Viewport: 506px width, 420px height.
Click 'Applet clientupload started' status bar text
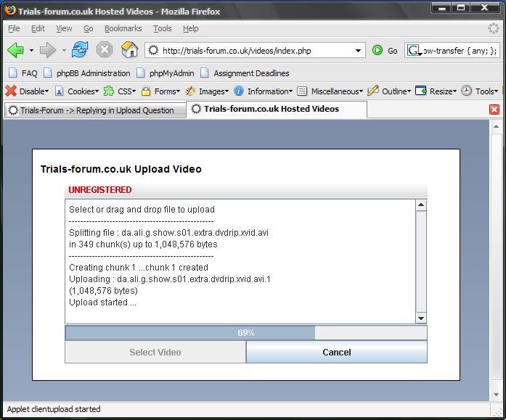tap(54, 409)
